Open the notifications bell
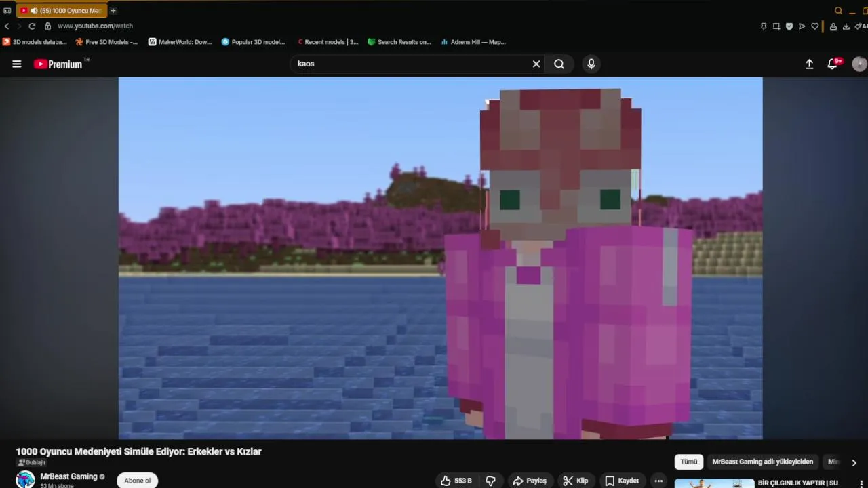 [x=833, y=64]
